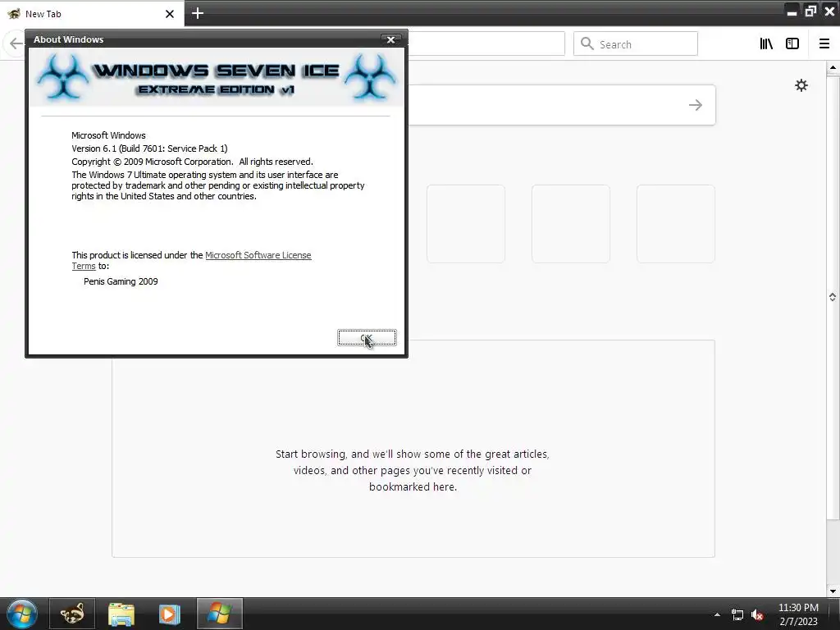The width and height of the screenshot is (840, 630).
Task: Select About Windows taskbar button
Action: 220,614
